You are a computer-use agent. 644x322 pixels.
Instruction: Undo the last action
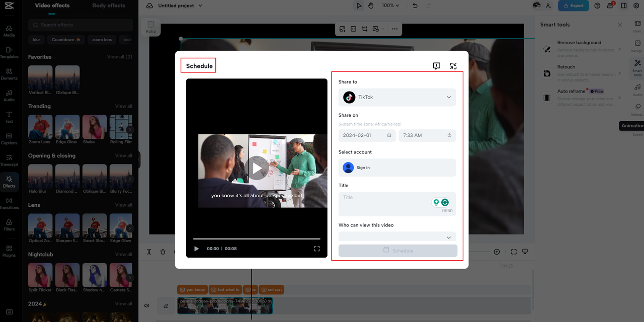tap(415, 6)
